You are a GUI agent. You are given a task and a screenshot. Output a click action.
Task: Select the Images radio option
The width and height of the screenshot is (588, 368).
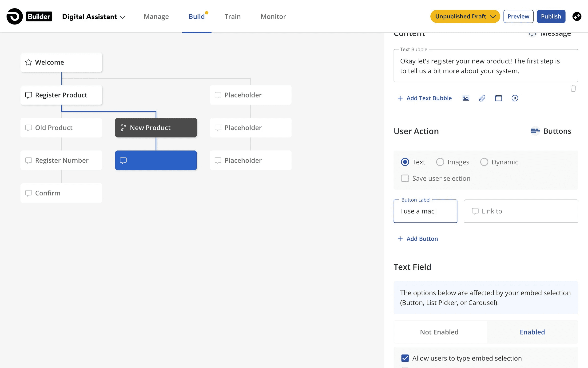[440, 162]
